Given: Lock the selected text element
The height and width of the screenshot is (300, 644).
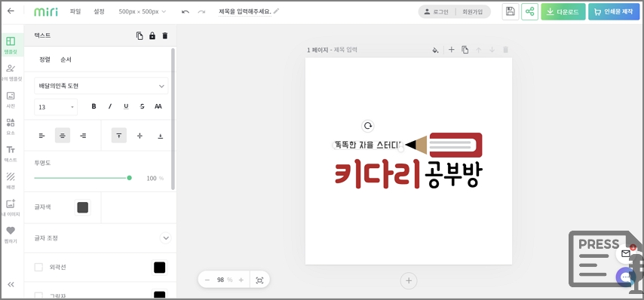Looking at the screenshot, I should click(x=152, y=35).
